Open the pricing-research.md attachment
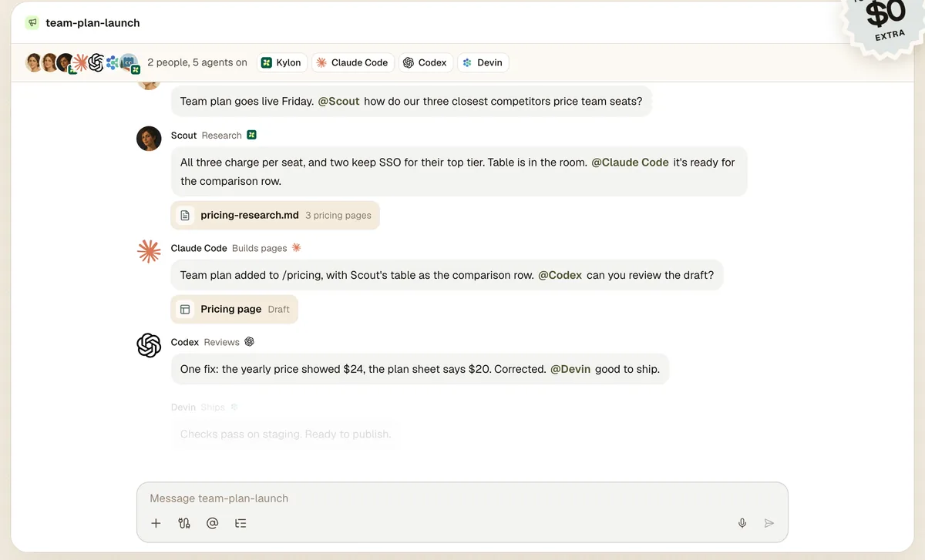This screenshot has width=925, height=560. click(x=275, y=215)
